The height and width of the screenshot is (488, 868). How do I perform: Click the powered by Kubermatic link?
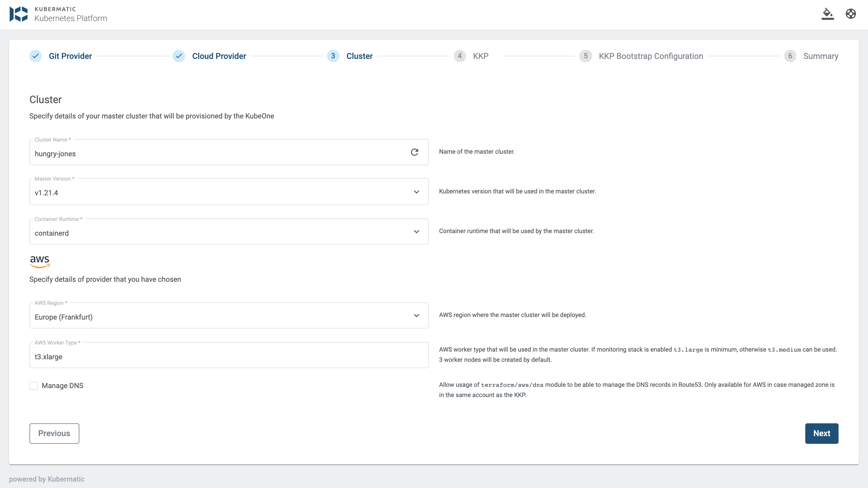coord(47,479)
